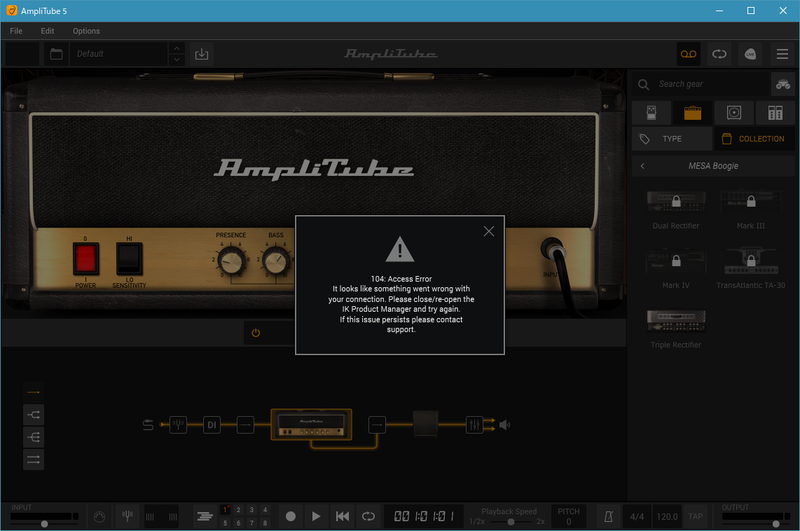
Task: Select track 1 in recorder
Action: pos(224,510)
